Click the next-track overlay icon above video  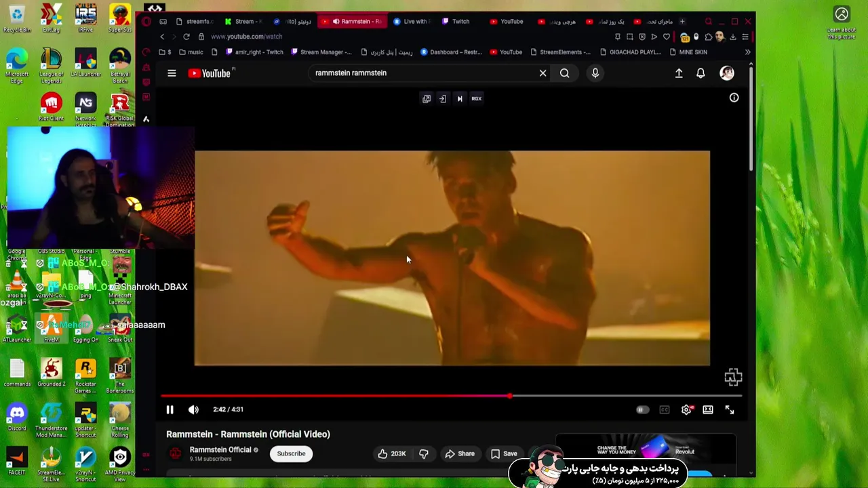pyautogui.click(x=460, y=98)
